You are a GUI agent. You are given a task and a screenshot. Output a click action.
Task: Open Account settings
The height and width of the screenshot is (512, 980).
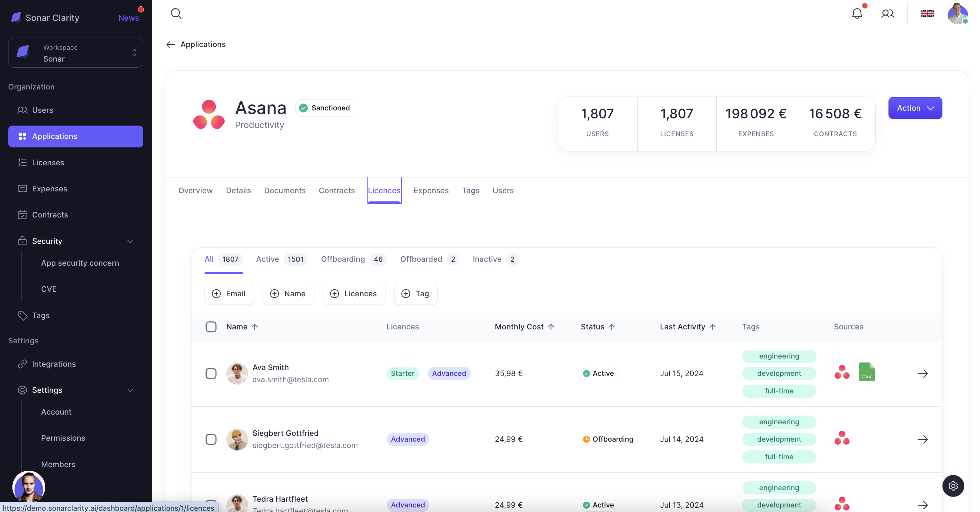56,412
